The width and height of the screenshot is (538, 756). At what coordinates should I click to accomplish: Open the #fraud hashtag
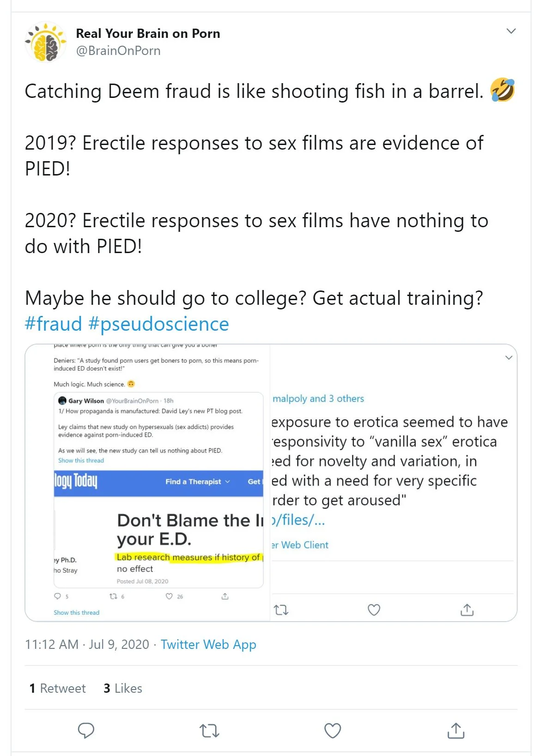coord(53,324)
